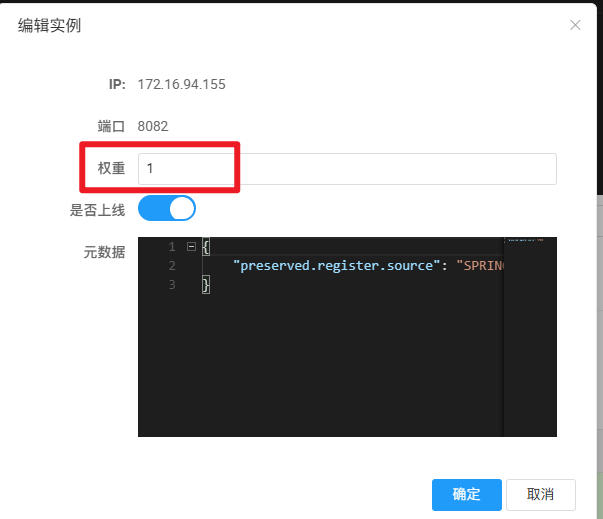Click the 权重 weight input field
The height and width of the screenshot is (519, 603).
point(347,169)
